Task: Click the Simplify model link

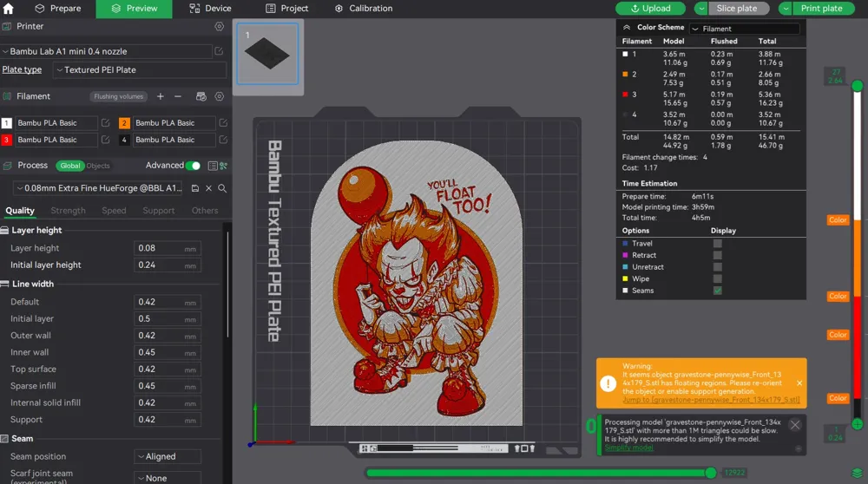Action: click(628, 448)
